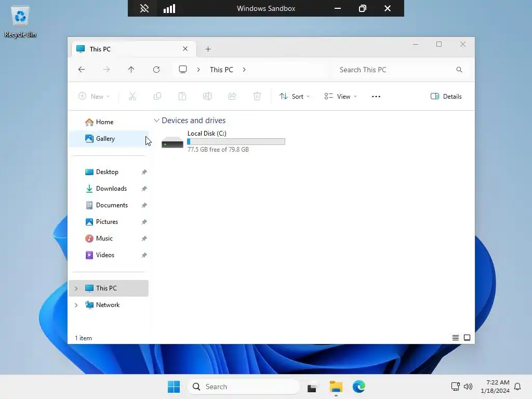This screenshot has height=399, width=532.
Task: Expand This PC in navigation tree
Action: tap(76, 288)
